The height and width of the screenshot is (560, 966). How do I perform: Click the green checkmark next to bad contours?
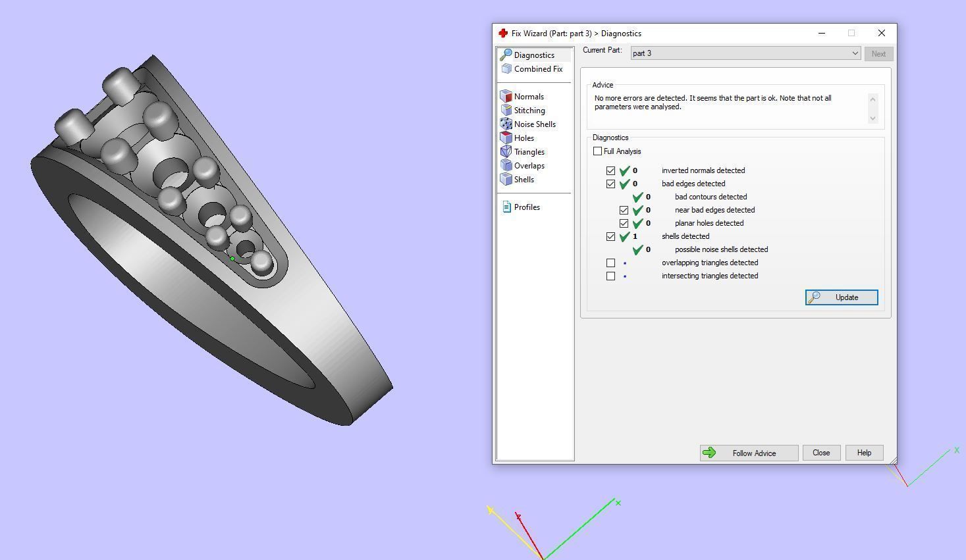click(637, 197)
